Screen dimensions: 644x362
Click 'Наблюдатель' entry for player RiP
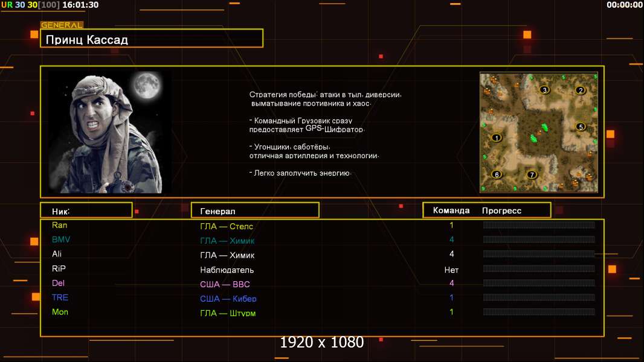tap(227, 270)
